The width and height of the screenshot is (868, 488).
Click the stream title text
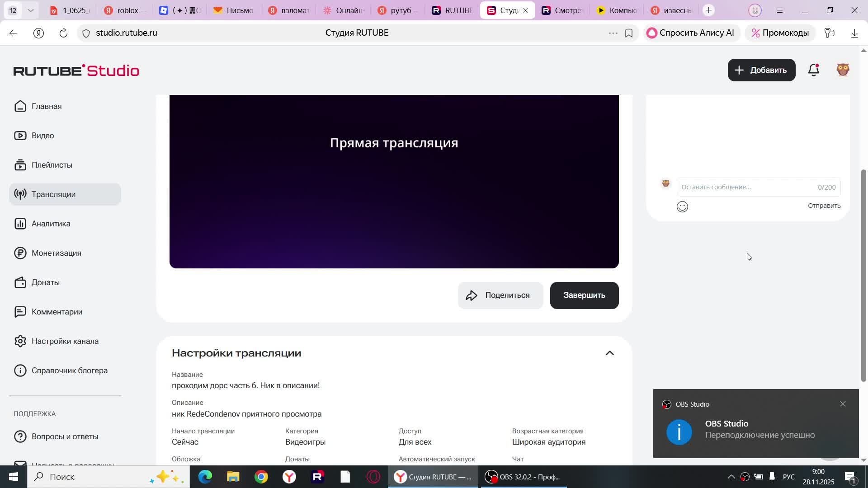pyautogui.click(x=245, y=385)
